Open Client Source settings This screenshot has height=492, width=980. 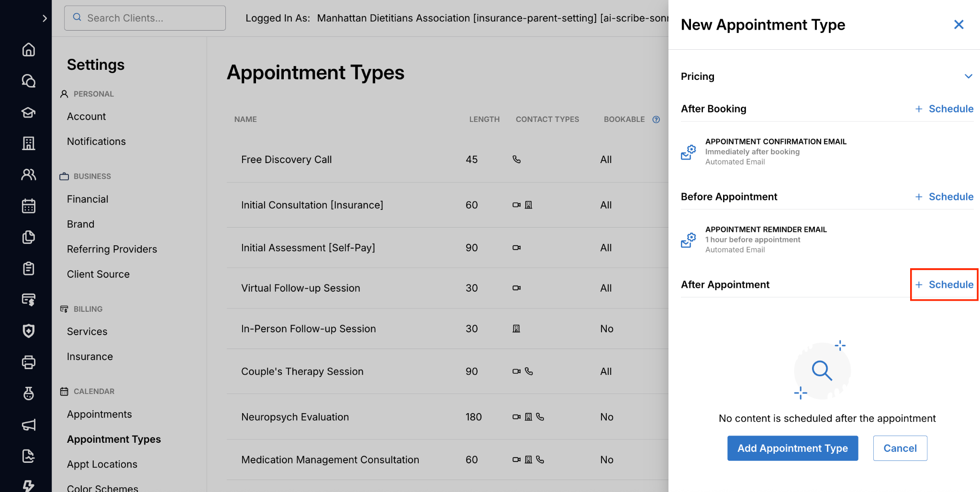98,274
